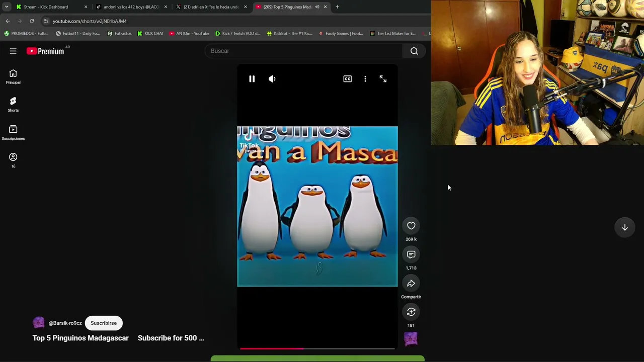Click the search magnifier button
The height and width of the screenshot is (362, 644).
pos(414,51)
